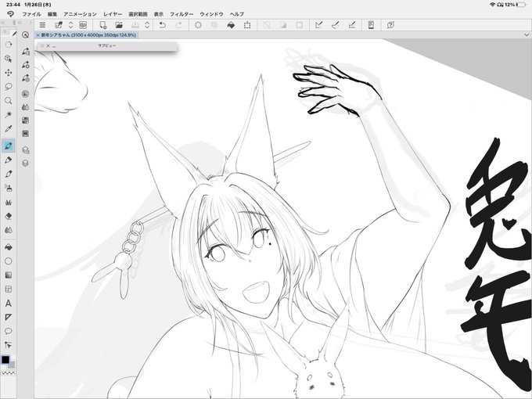Screen dimensions: 532x399
Task: Select the Correct line tool
Action: pos(9,345)
